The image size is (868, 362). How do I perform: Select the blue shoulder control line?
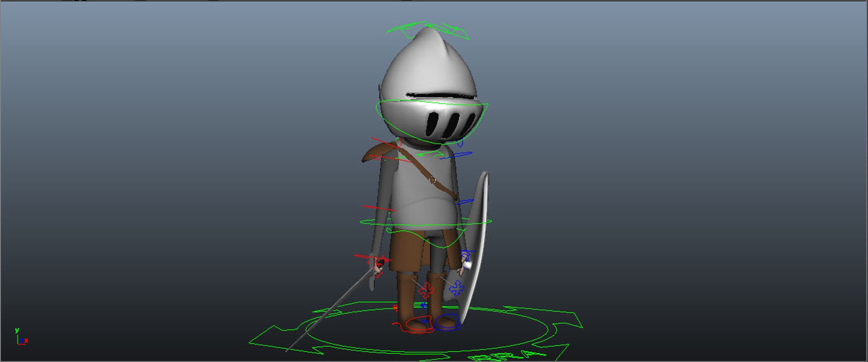[x=457, y=156]
